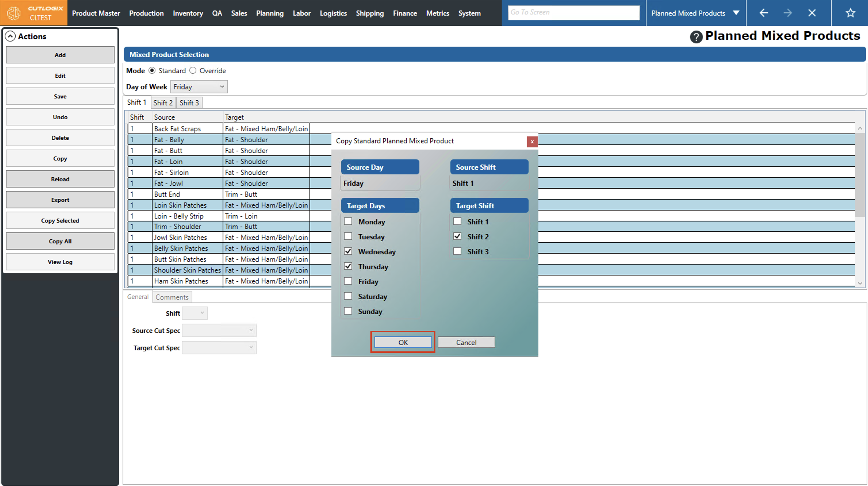Open the Source Cut Spec dropdown
This screenshot has width=868, height=486.
[x=219, y=330]
